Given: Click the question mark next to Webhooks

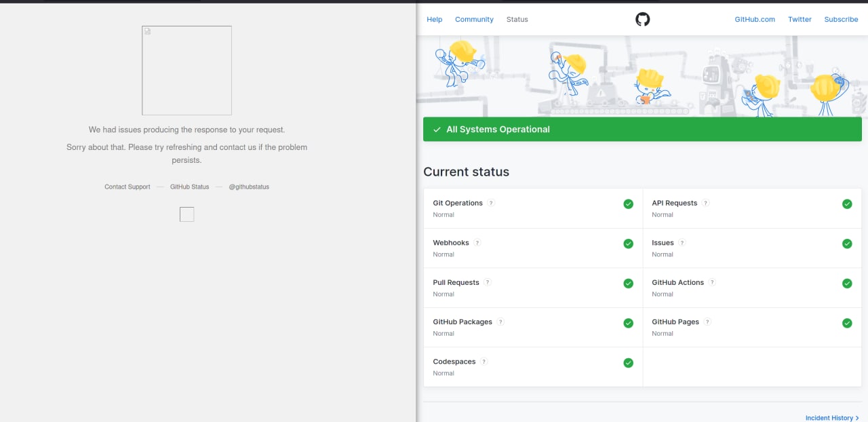Looking at the screenshot, I should tap(477, 243).
